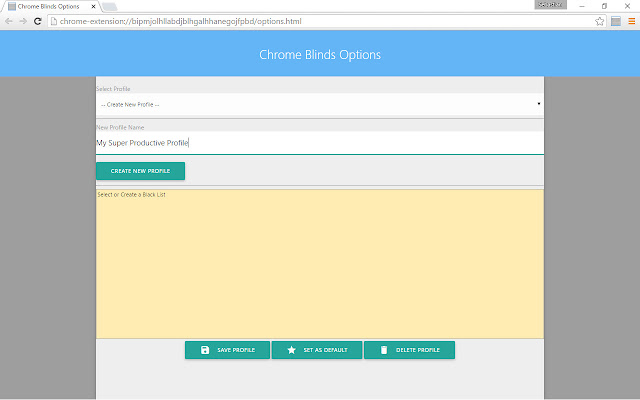Click the Select Profile label
The image size is (640, 400).
[x=113, y=89]
